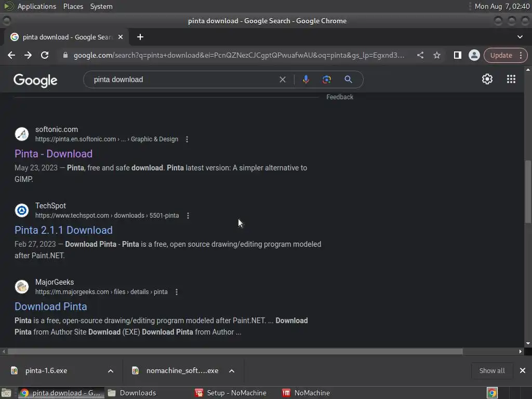532x399 pixels.
Task: Open the Applications menu
Action: [37, 6]
